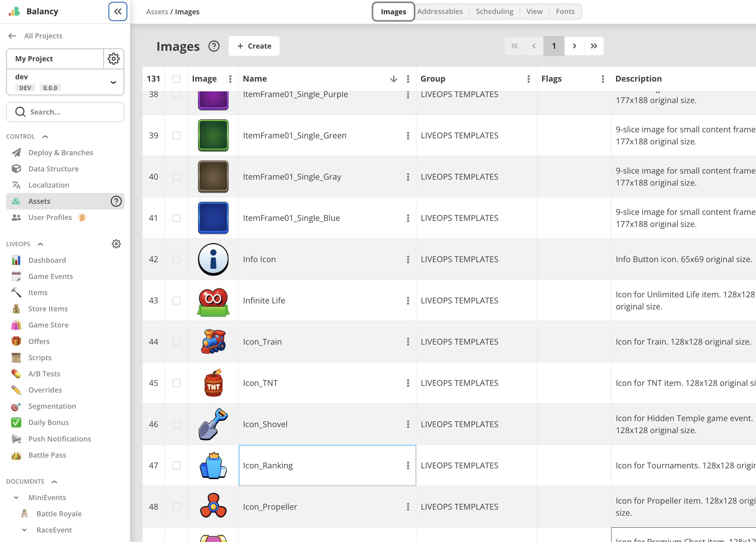Check the row checkbox for Icon_TNT
The image size is (756, 542).
click(176, 383)
